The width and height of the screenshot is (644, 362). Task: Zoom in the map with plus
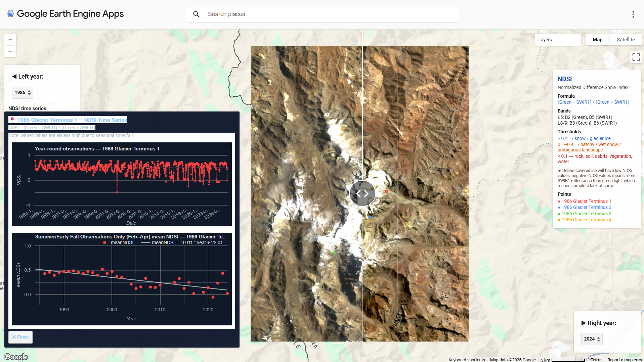click(x=10, y=40)
